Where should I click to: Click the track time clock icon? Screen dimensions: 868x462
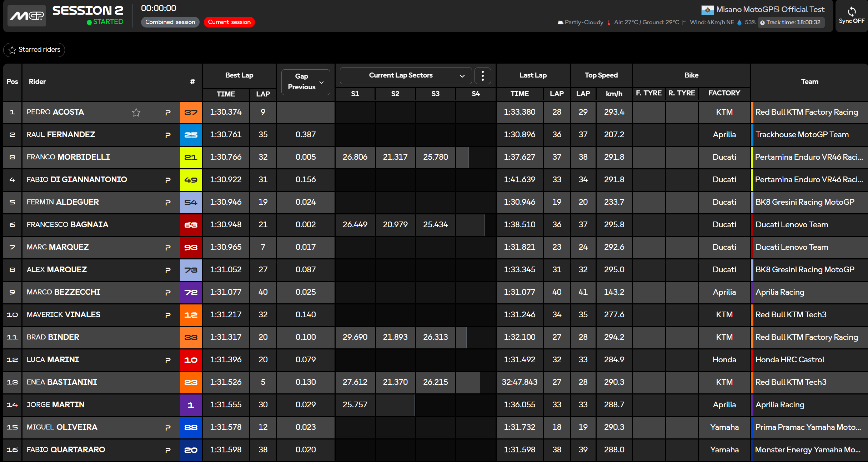[762, 23]
